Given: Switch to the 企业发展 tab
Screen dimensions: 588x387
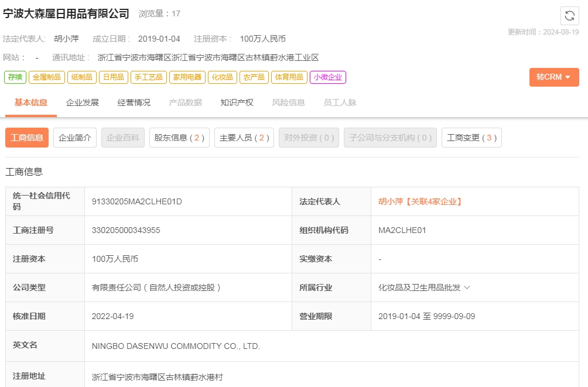Looking at the screenshot, I should coord(82,102).
